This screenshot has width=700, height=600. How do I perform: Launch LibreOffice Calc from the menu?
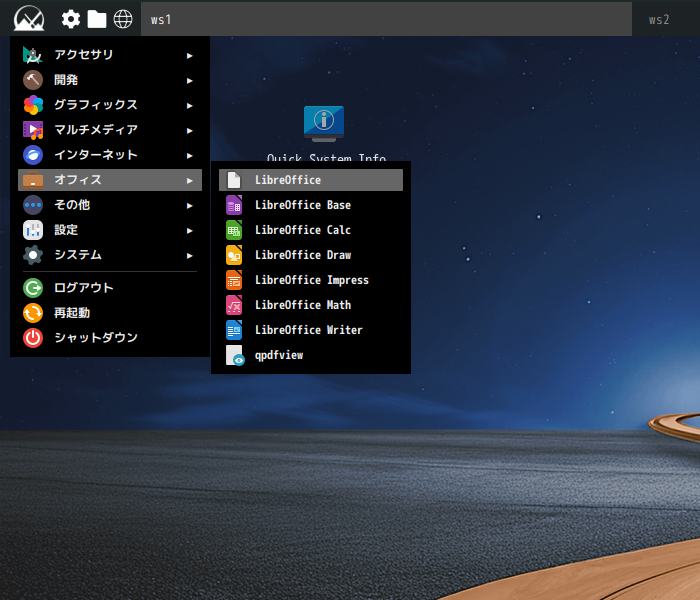click(x=311, y=230)
